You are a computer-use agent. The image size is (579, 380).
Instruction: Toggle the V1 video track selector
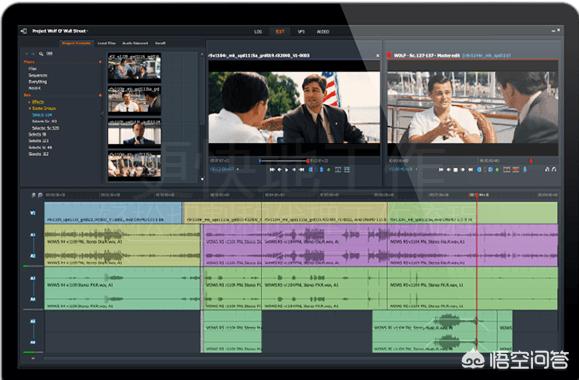tap(33, 213)
